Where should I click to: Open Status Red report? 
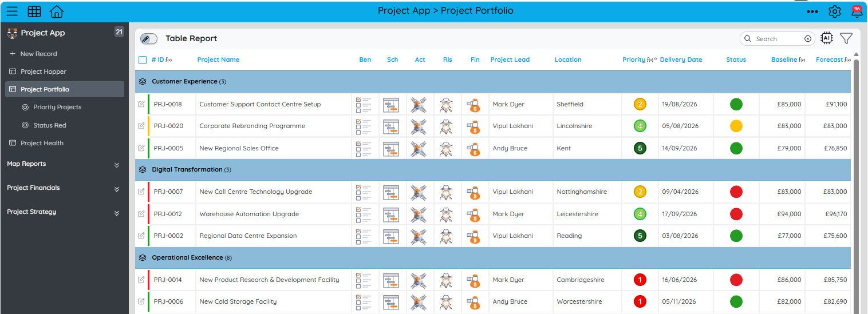(x=50, y=125)
